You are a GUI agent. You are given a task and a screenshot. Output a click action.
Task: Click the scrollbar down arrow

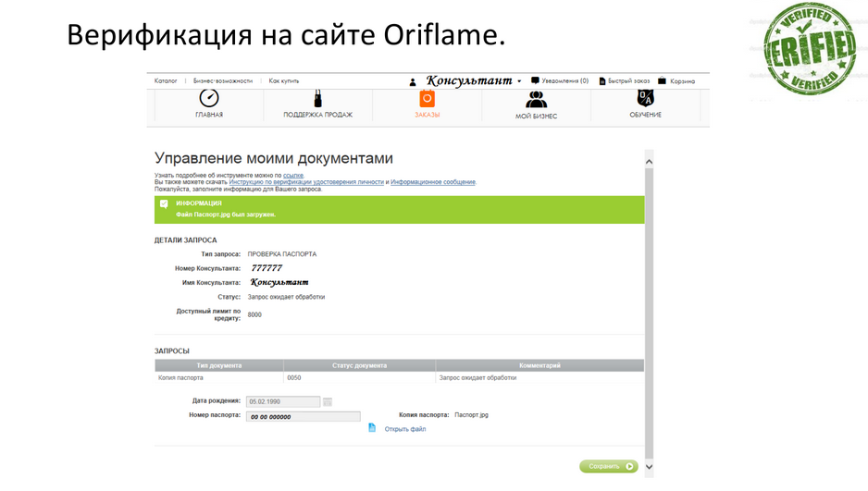650,467
